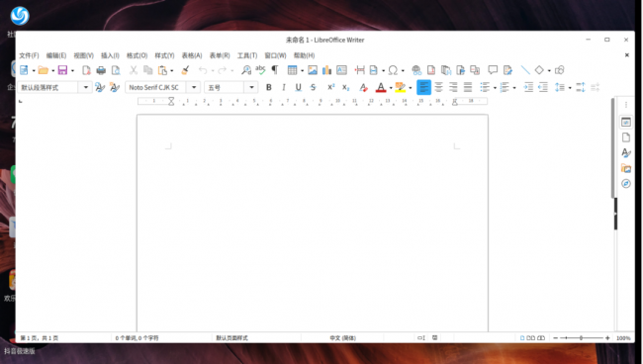The height and width of the screenshot is (364, 643).
Task: Save the document with the floppy icon
Action: click(x=62, y=70)
